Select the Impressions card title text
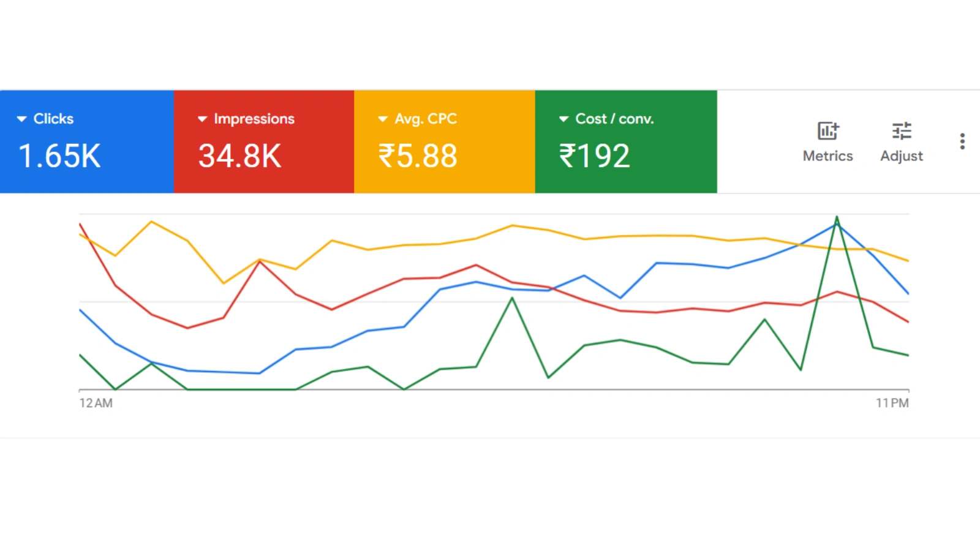Image resolution: width=980 pixels, height=551 pixels. coord(254,119)
